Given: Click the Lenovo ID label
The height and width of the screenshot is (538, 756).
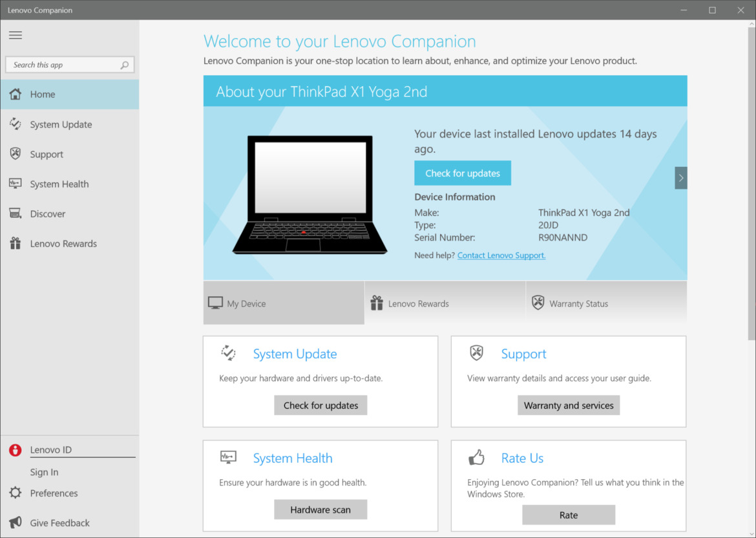Looking at the screenshot, I should pos(50,449).
